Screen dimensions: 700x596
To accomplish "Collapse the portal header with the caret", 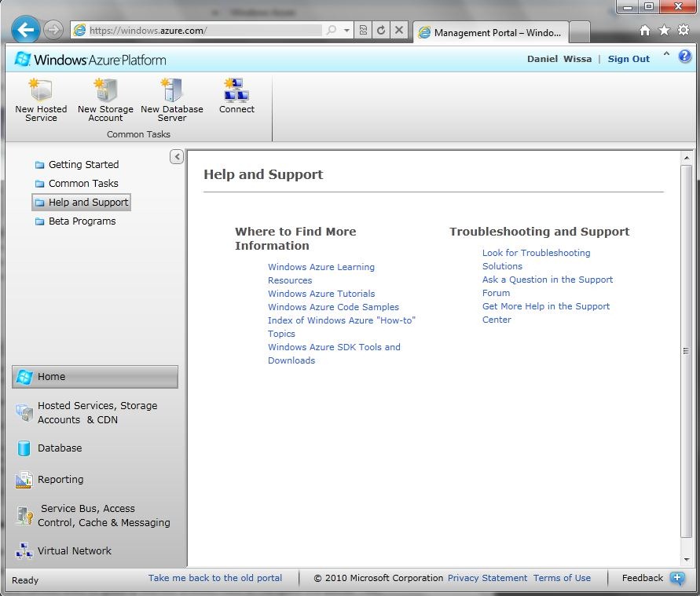I will (x=666, y=53).
